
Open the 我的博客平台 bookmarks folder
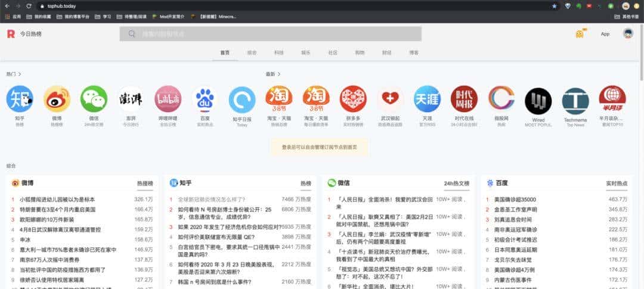click(73, 17)
